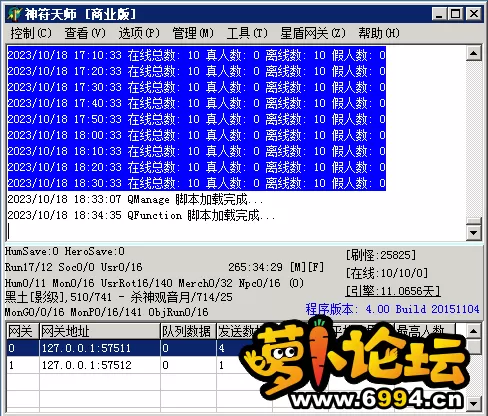Click the 17:20:33 log line
This screenshot has width=488, height=416.
[x=197, y=71]
